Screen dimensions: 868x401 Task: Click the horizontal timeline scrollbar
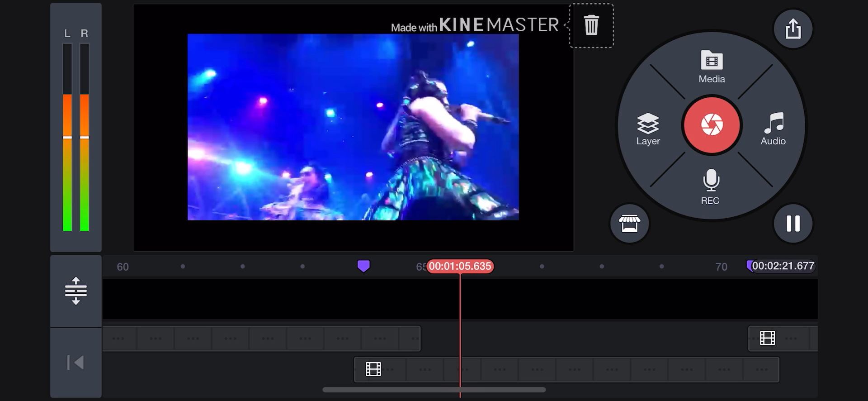click(434, 390)
